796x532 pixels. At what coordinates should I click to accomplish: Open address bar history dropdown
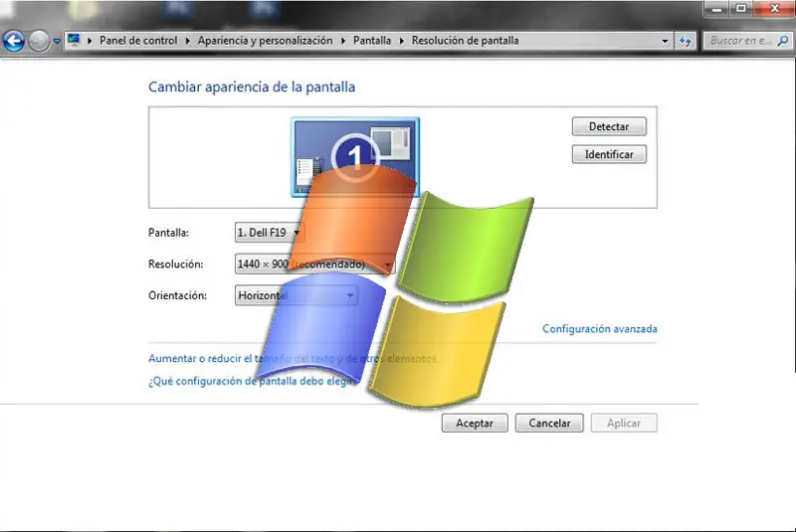pos(665,41)
